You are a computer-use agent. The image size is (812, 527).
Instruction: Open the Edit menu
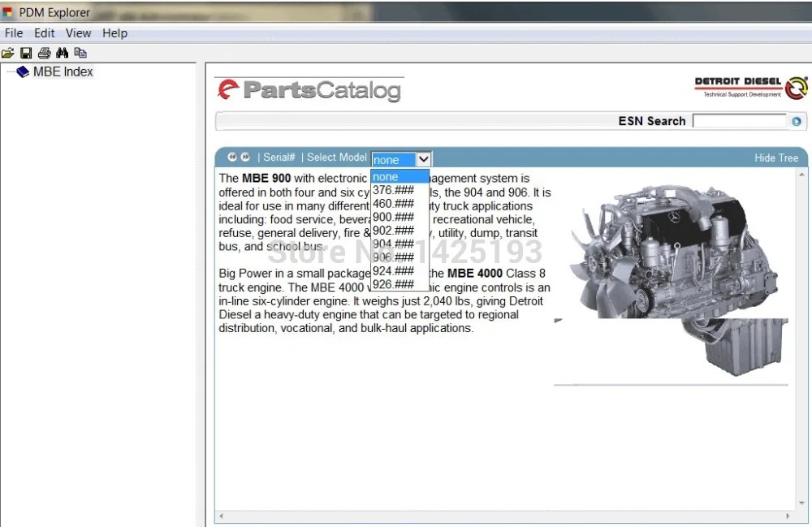pyautogui.click(x=44, y=33)
